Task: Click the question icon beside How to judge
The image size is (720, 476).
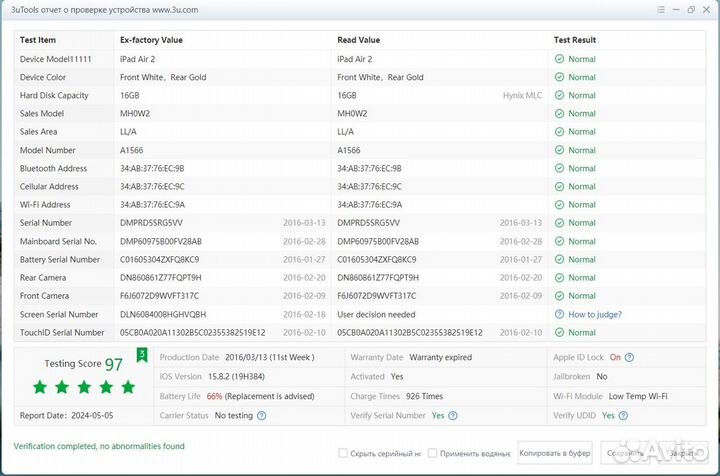Action: (x=560, y=314)
